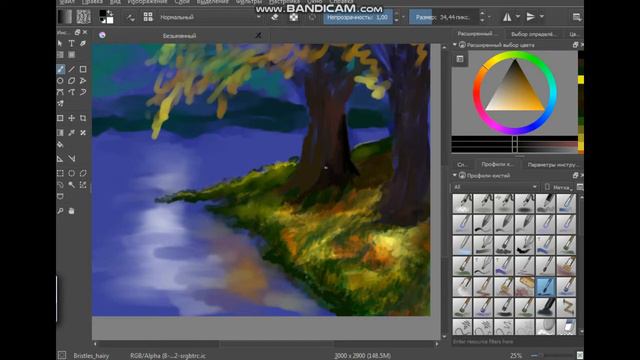Image resolution: width=640 pixels, height=360 pixels.
Task: Select the Line tool
Action: click(x=71, y=69)
